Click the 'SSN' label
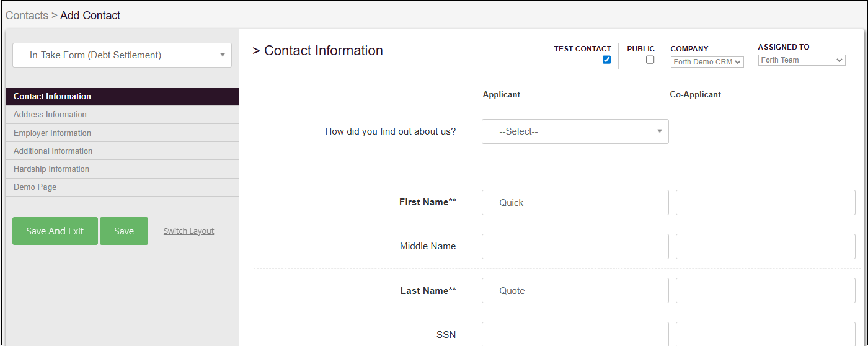Viewport: 868px width, 346px height. pyautogui.click(x=446, y=335)
